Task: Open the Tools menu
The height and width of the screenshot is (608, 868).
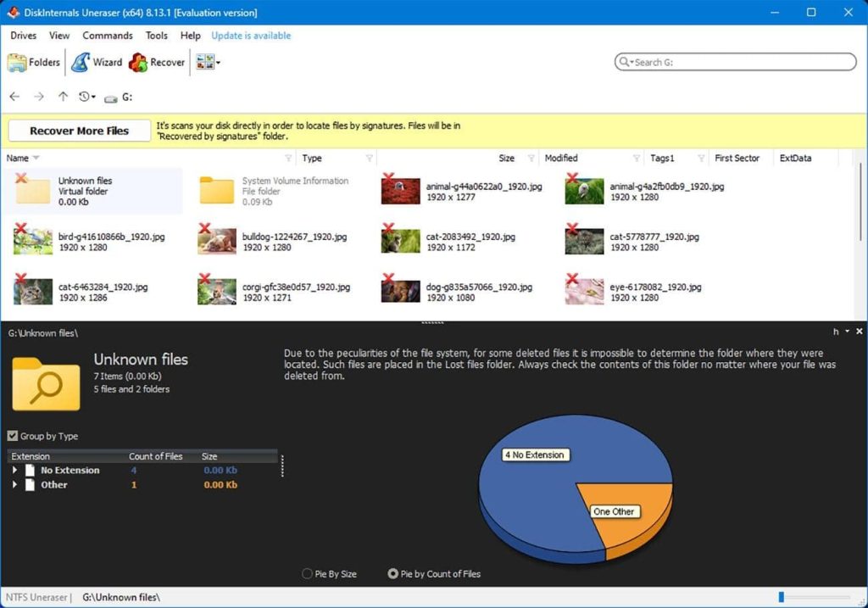Action: (157, 36)
